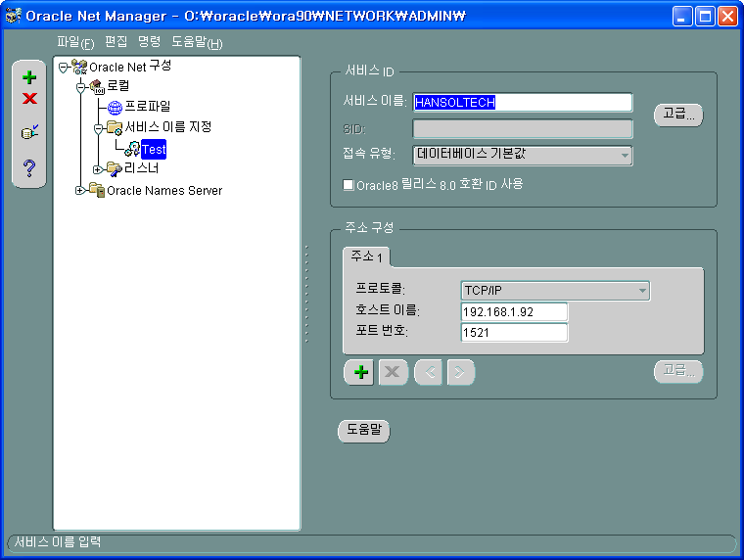
Task: Select Oracle Names Server label in tree
Action: (x=164, y=191)
